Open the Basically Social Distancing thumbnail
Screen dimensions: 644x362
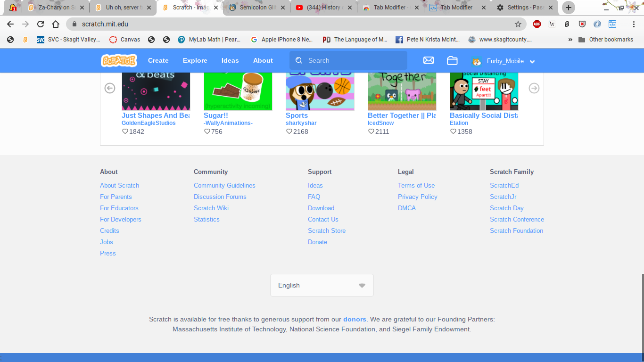pos(484,91)
